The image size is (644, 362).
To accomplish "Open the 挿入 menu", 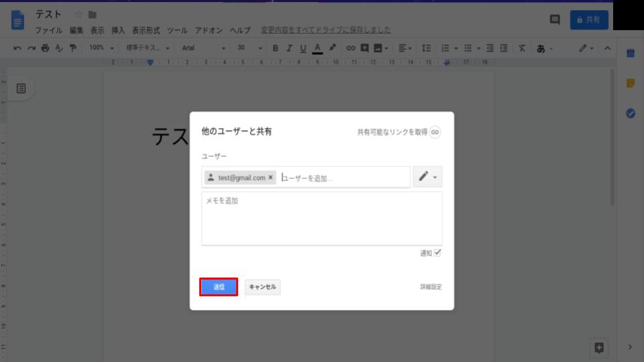I will [118, 30].
